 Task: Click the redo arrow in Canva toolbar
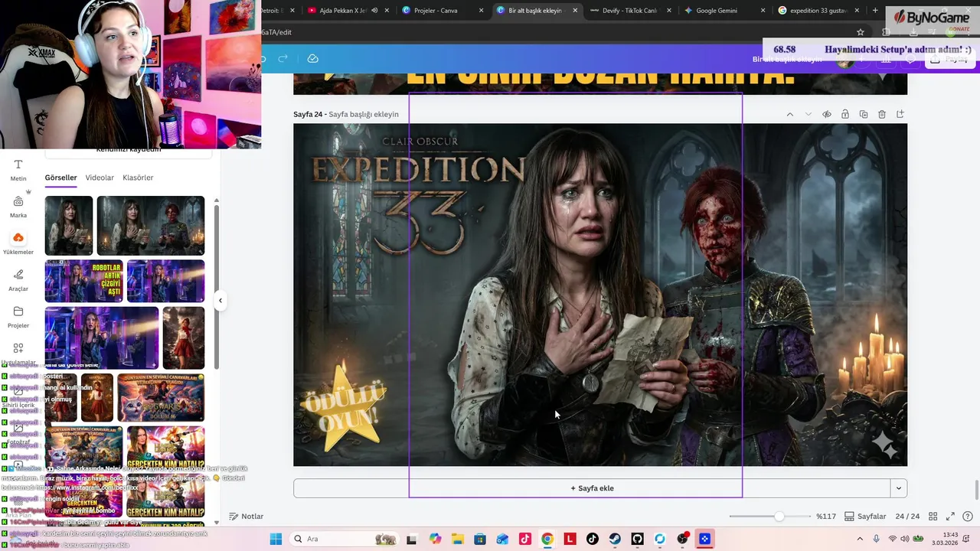pos(283,59)
